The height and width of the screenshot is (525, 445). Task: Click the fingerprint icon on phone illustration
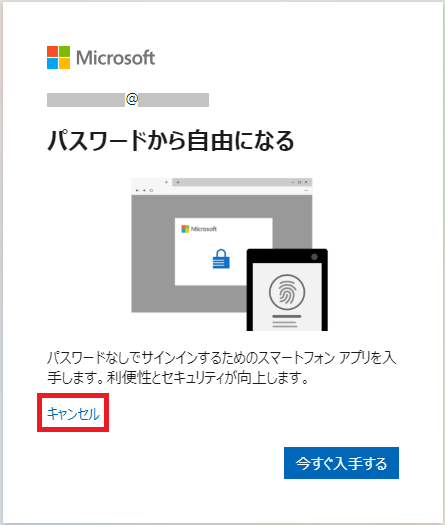pos(287,292)
